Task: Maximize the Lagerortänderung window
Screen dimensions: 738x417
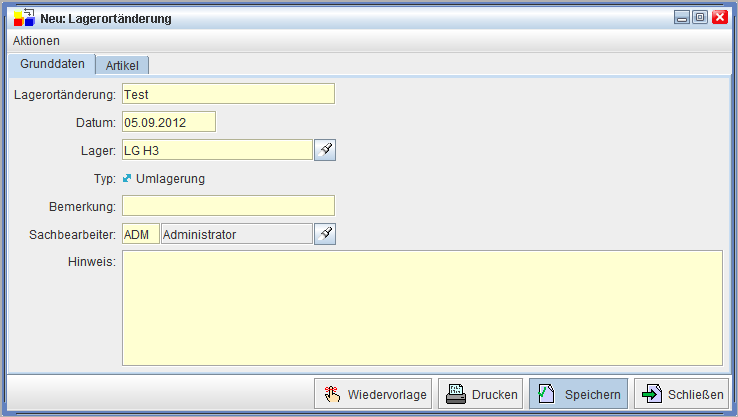Action: click(700, 18)
